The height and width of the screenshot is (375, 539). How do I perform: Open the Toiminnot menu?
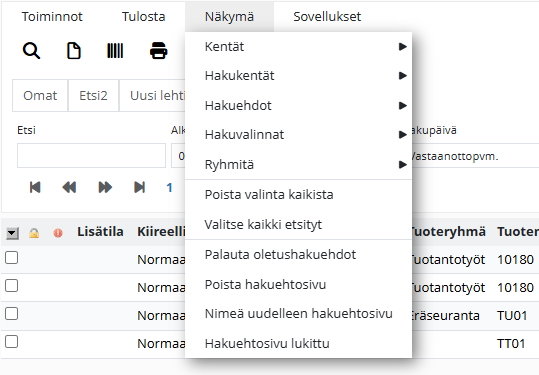pyautogui.click(x=52, y=16)
